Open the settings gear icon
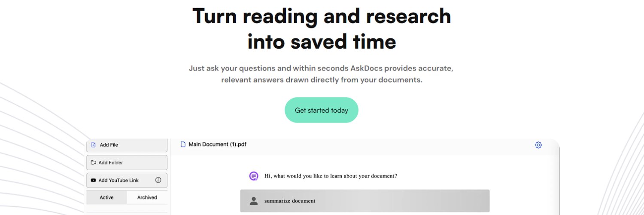The width and height of the screenshot is (644, 215). coord(538,145)
